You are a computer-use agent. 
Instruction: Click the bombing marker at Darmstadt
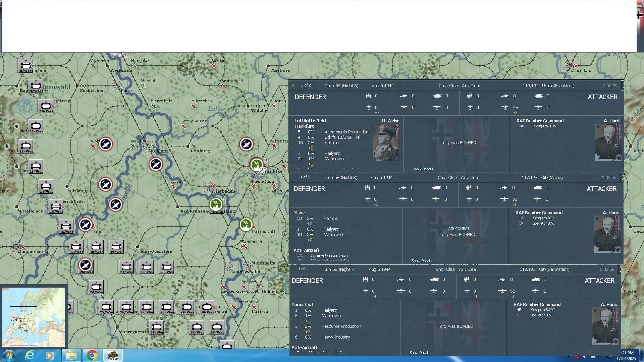coord(246,225)
